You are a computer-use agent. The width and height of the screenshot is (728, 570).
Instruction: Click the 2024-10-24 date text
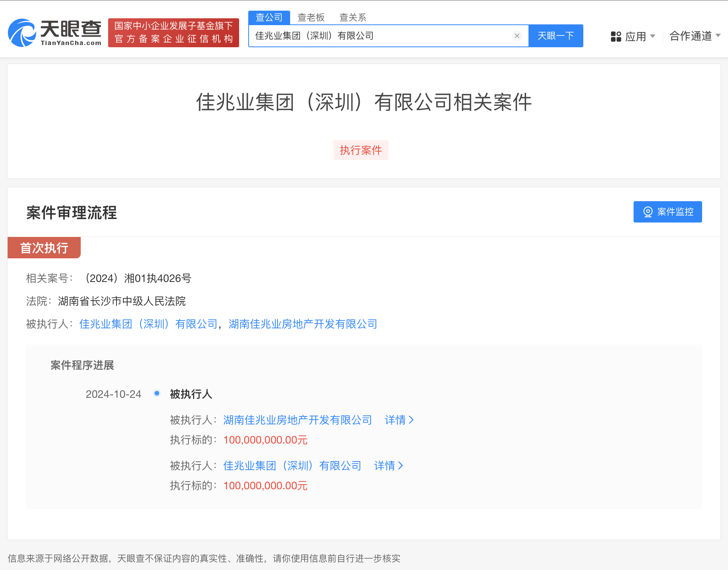[113, 394]
